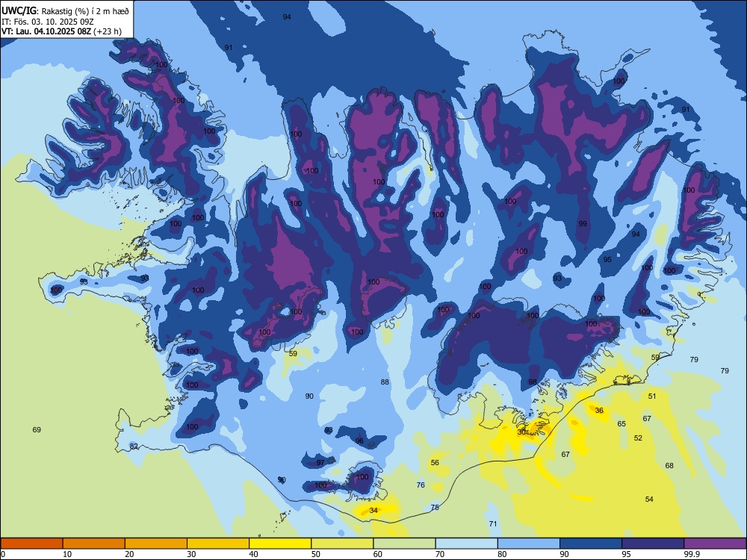Click the 'UWC/IG' title text
747x560 pixels.
pyautogui.click(x=19, y=11)
